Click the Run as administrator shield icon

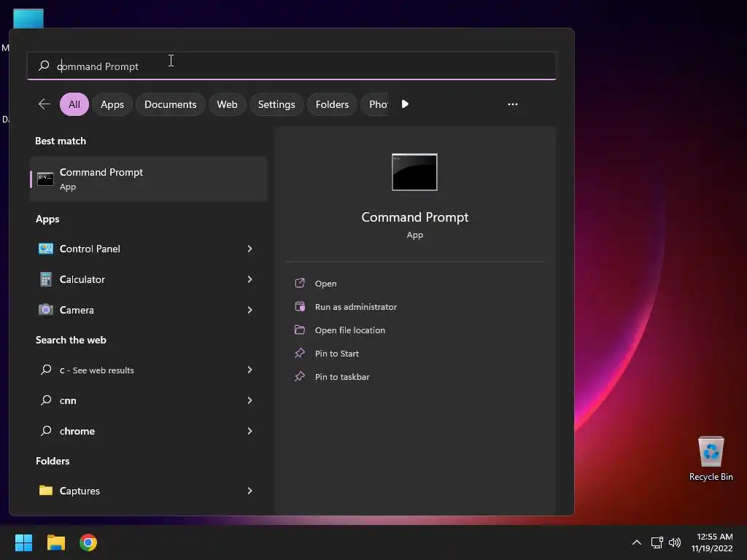(300, 306)
